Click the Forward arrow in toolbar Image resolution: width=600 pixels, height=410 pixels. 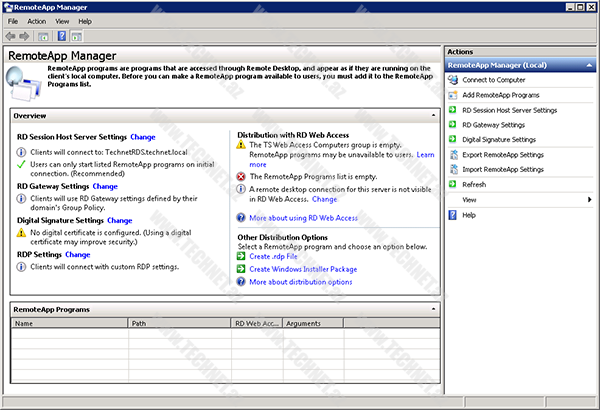(x=26, y=35)
